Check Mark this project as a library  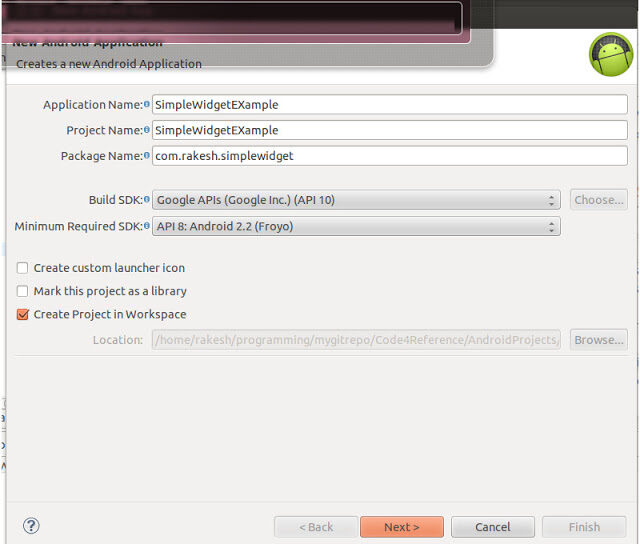(x=23, y=291)
